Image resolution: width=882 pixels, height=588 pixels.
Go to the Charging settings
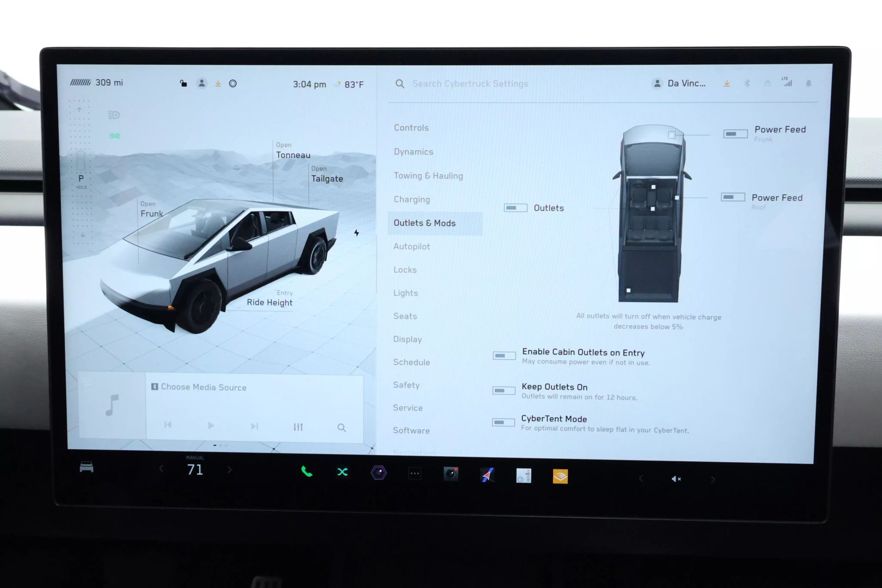pyautogui.click(x=412, y=199)
